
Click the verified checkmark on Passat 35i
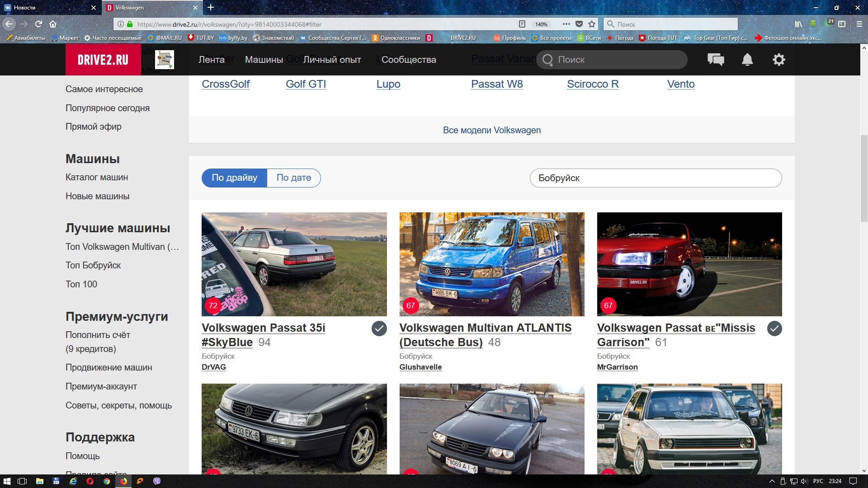pyautogui.click(x=379, y=328)
